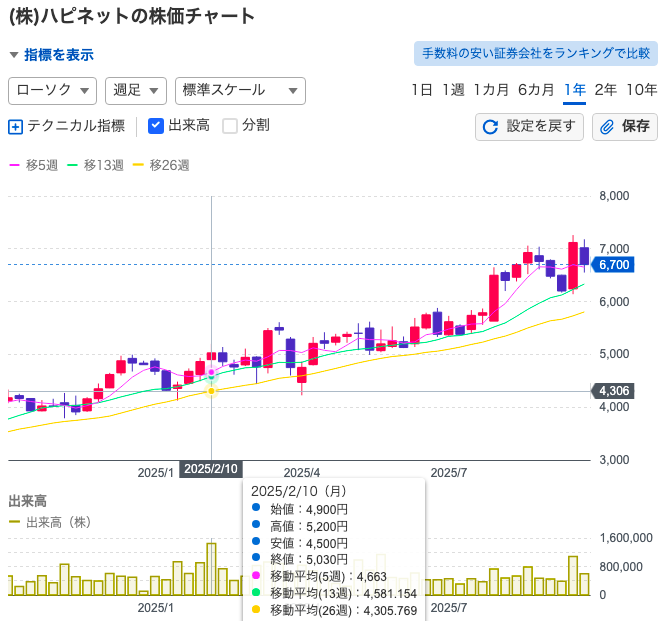Open the ローソク chart type dropdown

tap(52, 90)
